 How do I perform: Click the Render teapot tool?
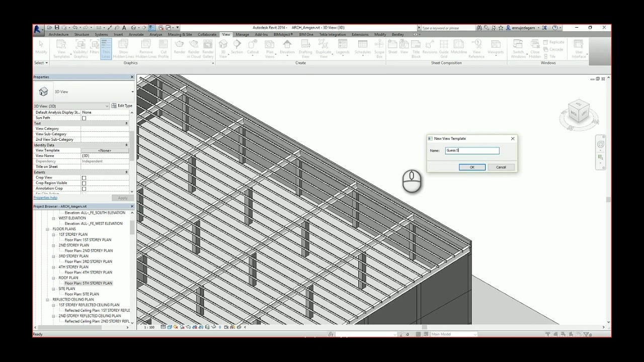pos(179,46)
